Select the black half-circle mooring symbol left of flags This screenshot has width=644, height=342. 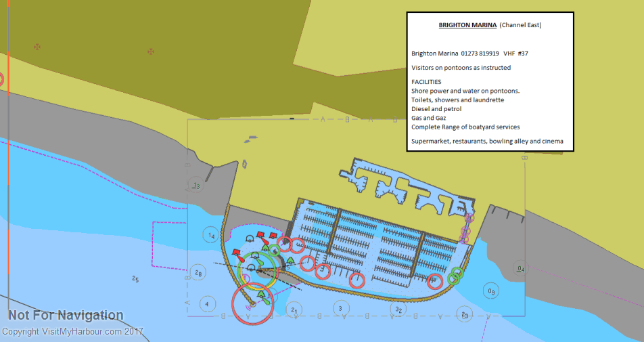coord(250,239)
